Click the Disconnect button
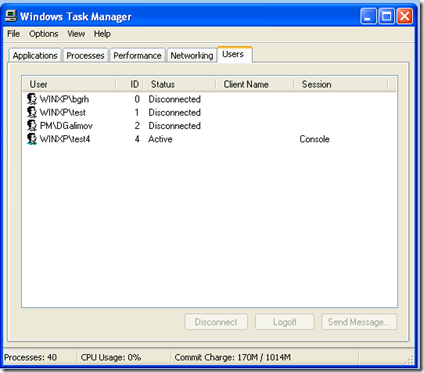 click(x=216, y=322)
